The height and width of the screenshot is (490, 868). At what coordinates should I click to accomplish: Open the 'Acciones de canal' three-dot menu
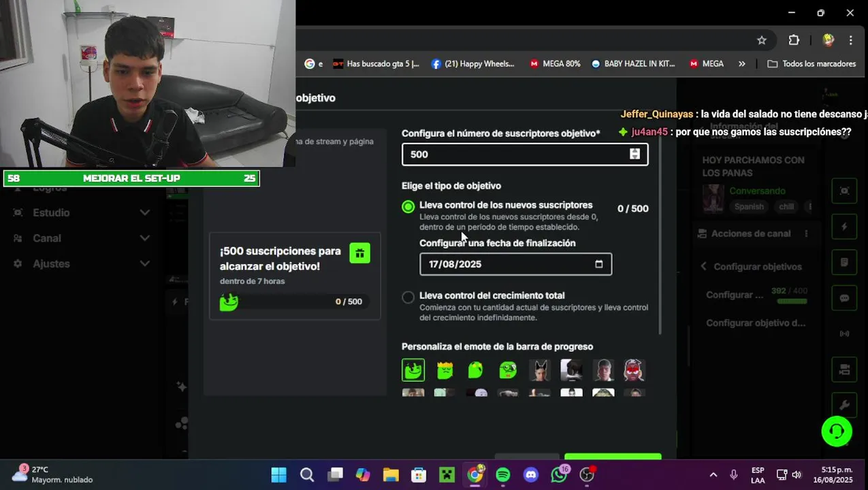[806, 233]
